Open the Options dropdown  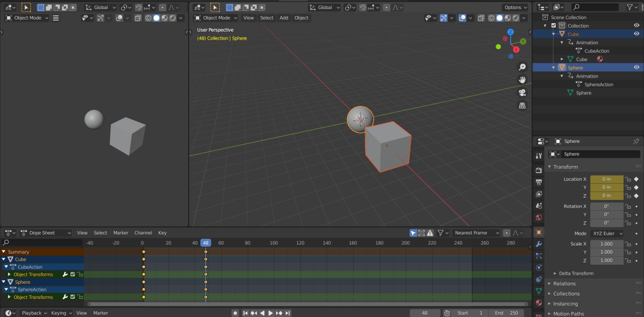[x=515, y=8]
